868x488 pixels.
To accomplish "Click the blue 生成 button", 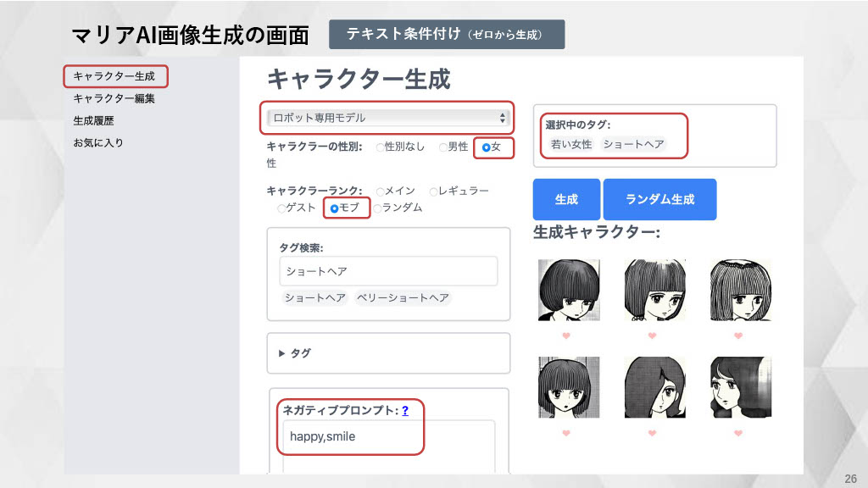I will 566,200.
